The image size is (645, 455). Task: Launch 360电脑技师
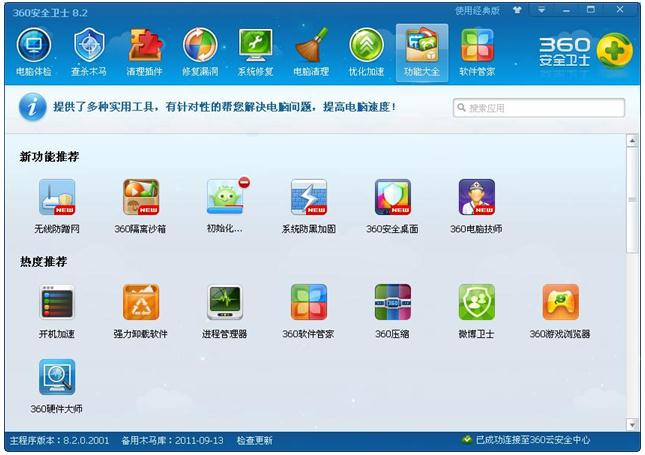[476, 206]
